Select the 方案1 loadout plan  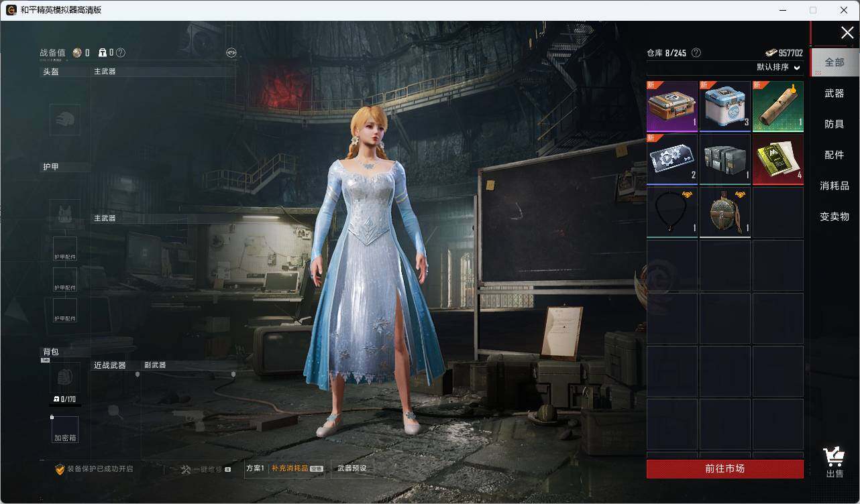pos(256,468)
